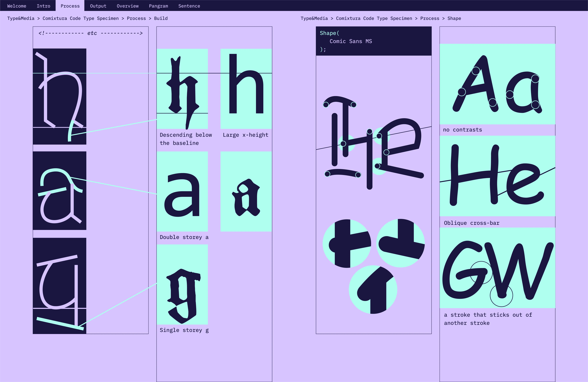Open the Welcome tab
Viewport: 588px width, 382px height.
pyautogui.click(x=17, y=6)
